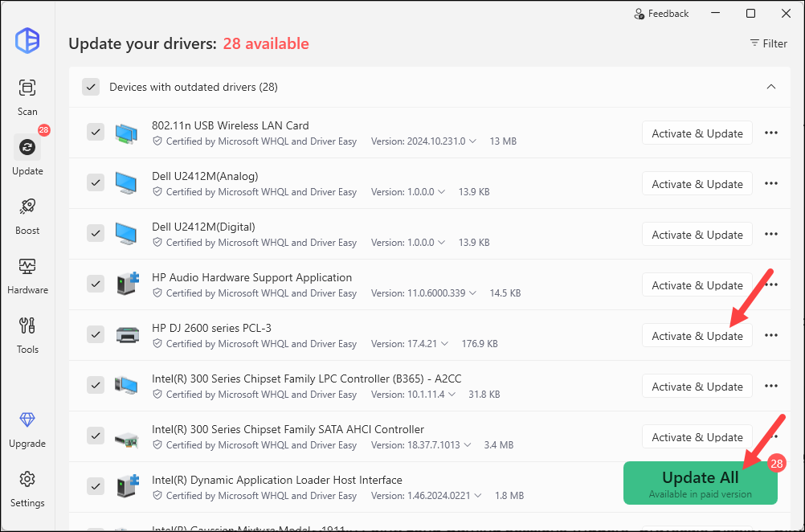Uncheck the HP DJ 2600 series checkbox
805x532 pixels.
(x=96, y=334)
